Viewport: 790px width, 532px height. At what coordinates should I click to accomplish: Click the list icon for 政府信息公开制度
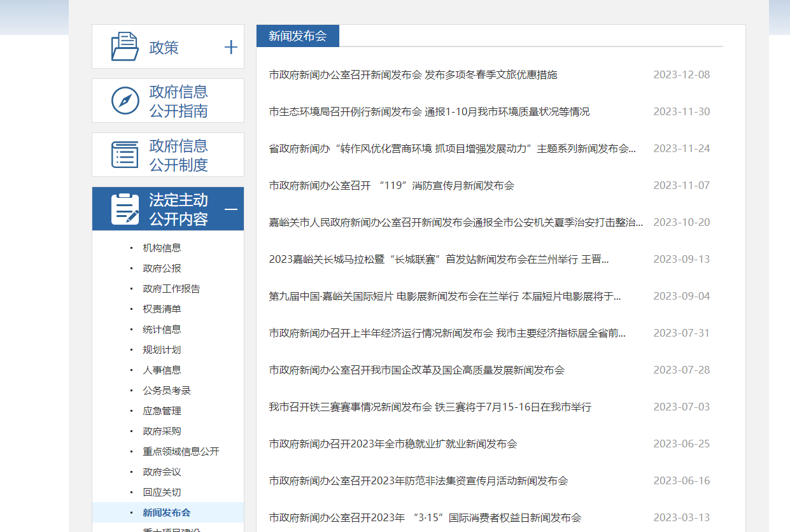pyautogui.click(x=125, y=155)
